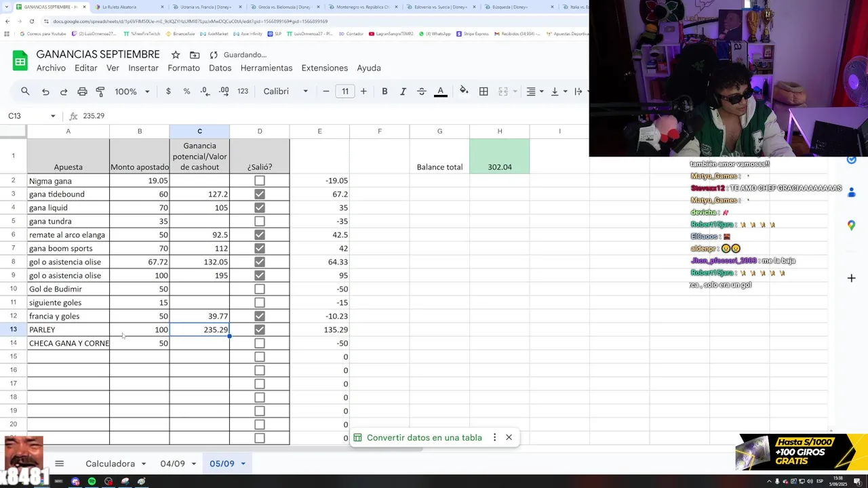
Task: Dismiss Convertir datos en una tabla popup
Action: 509,437
